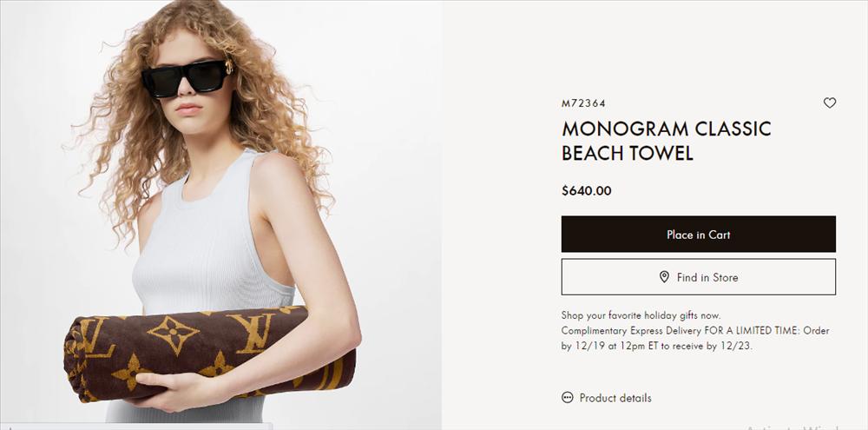
Task: Click the gold flower monogram on the towel
Action: (x=174, y=334)
